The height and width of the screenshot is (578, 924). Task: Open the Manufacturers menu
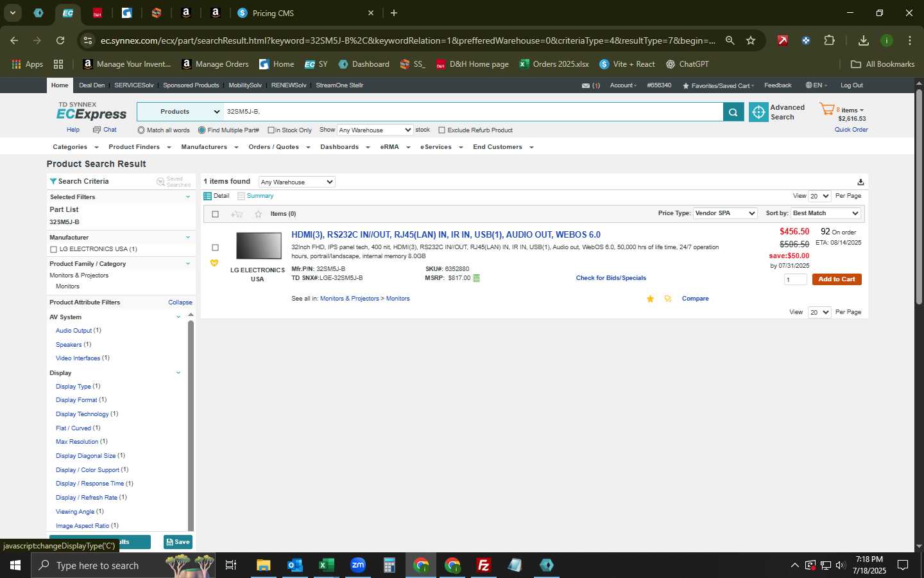pos(209,147)
